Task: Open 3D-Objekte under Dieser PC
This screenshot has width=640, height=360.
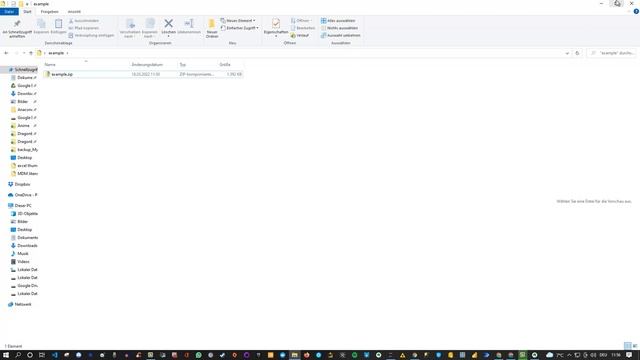Action: [x=24, y=213]
